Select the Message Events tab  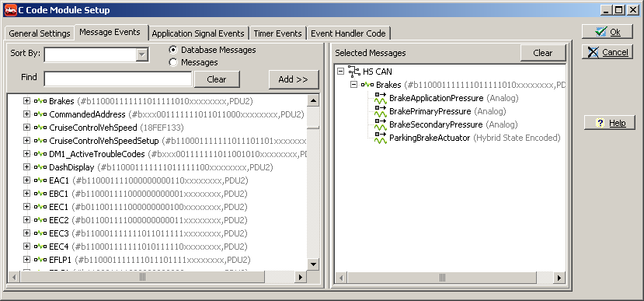click(110, 32)
